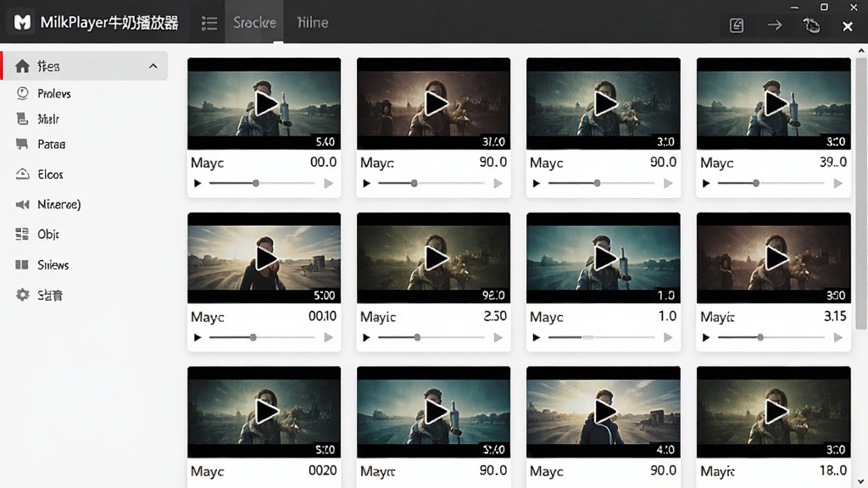Click the sidebar icon directly above Pataa's icon
The width and height of the screenshot is (868, 488).
click(22, 119)
